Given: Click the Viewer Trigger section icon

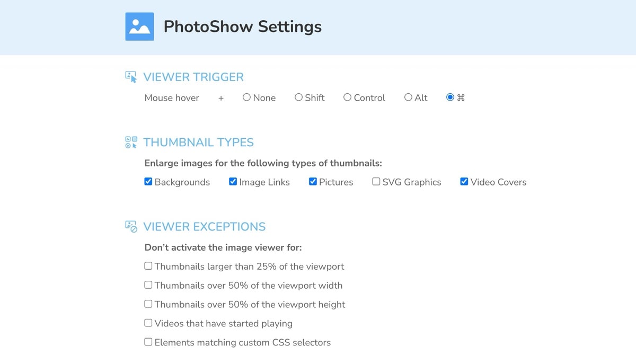Looking at the screenshot, I should coord(131,77).
